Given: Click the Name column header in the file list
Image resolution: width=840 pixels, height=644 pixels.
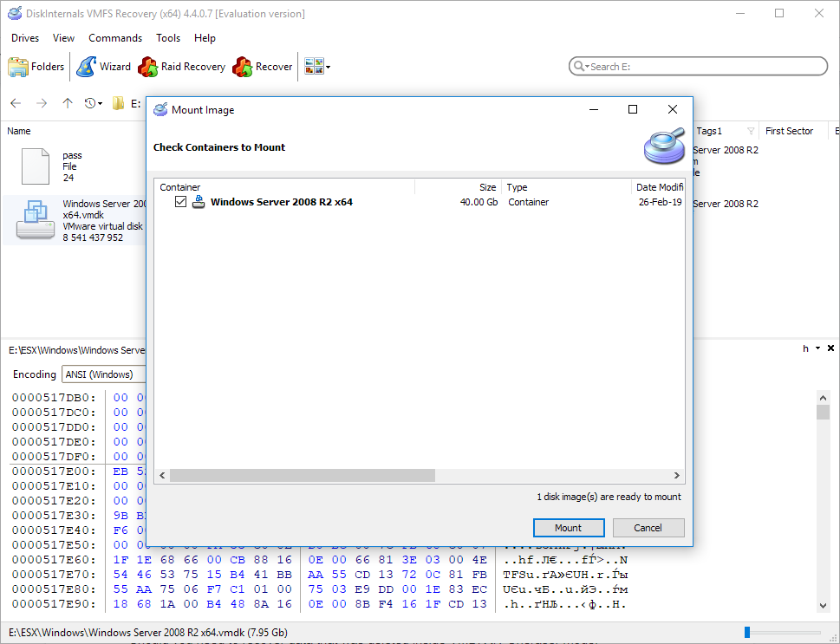Looking at the screenshot, I should [x=19, y=131].
